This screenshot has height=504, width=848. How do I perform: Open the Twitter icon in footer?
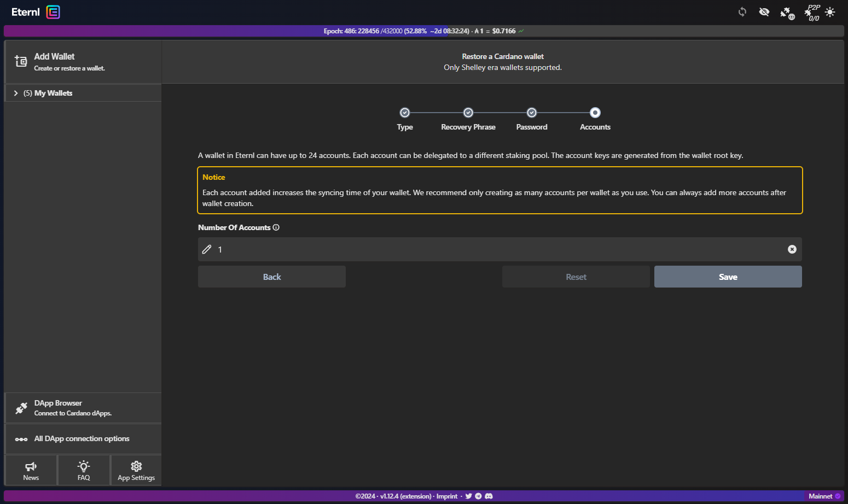(469, 496)
